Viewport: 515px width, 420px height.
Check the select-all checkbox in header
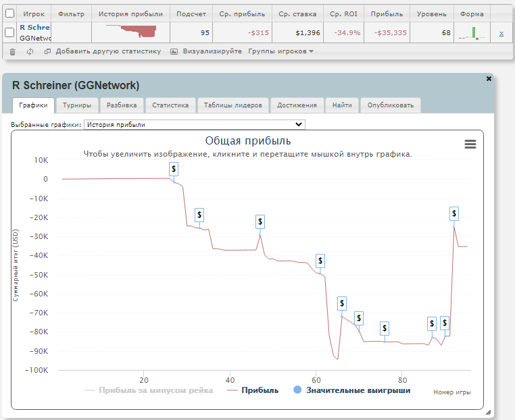click(10, 14)
